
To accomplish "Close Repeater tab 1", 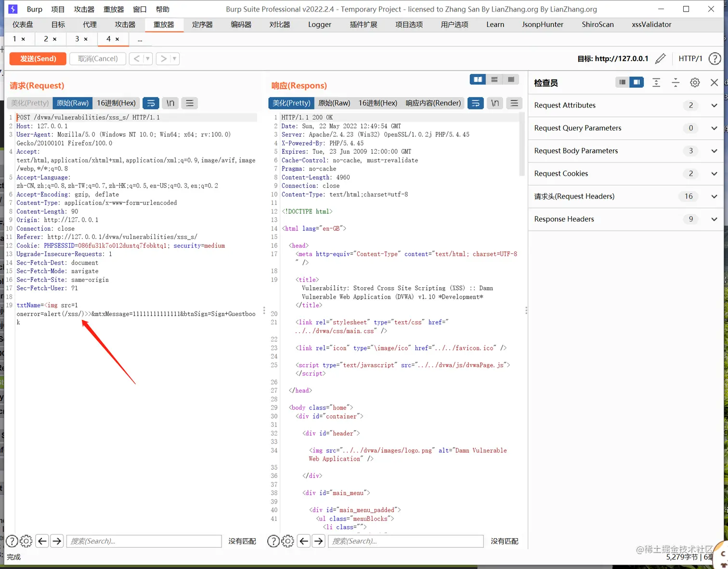I will (23, 39).
